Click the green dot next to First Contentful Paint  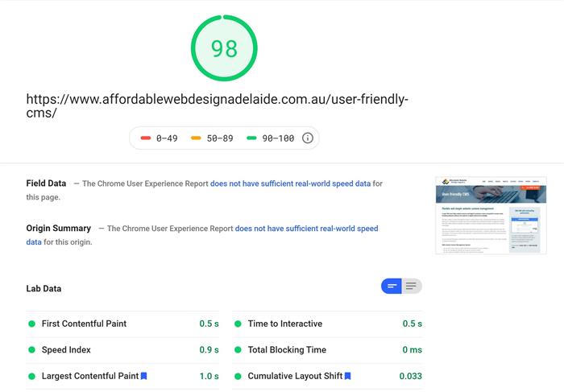coord(32,324)
